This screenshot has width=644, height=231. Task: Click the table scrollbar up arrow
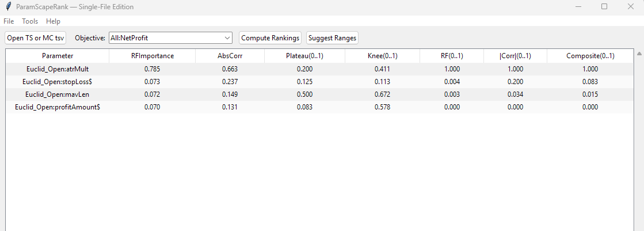pos(639,54)
